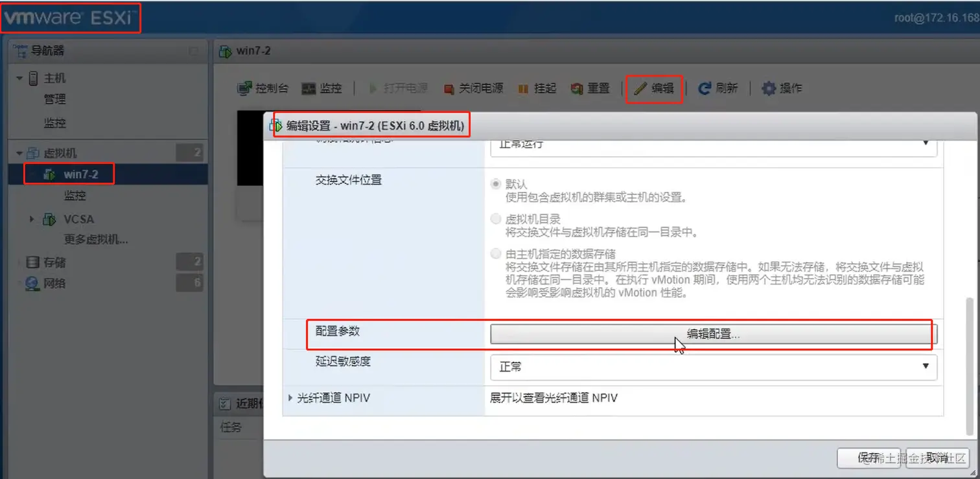Select the 网络 navigator item

point(55,283)
